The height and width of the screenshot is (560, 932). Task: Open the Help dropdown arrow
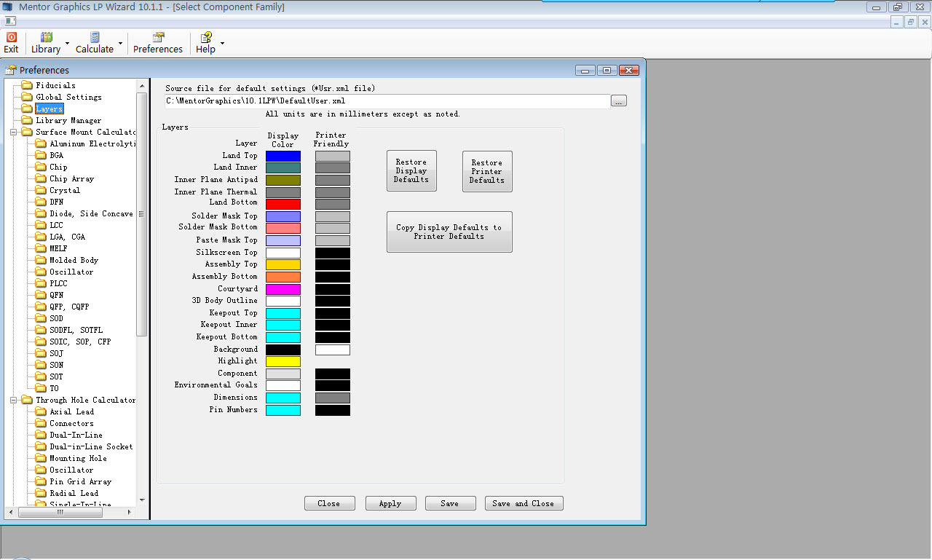coord(222,44)
